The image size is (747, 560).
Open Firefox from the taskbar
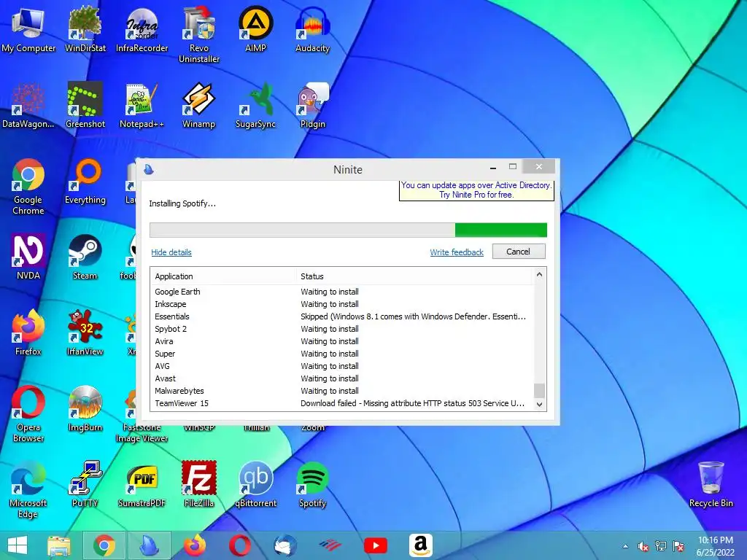(194, 545)
